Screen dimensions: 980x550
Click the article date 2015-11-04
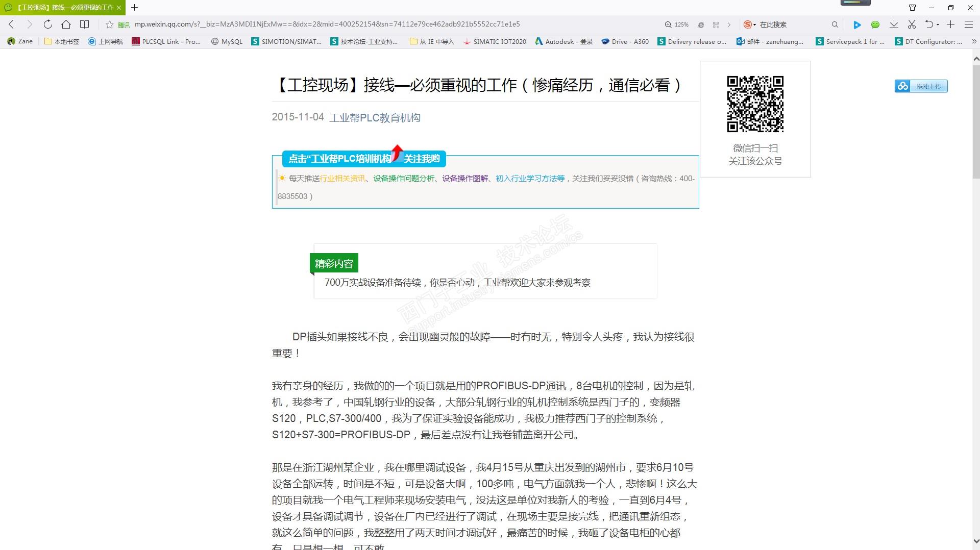tap(298, 117)
